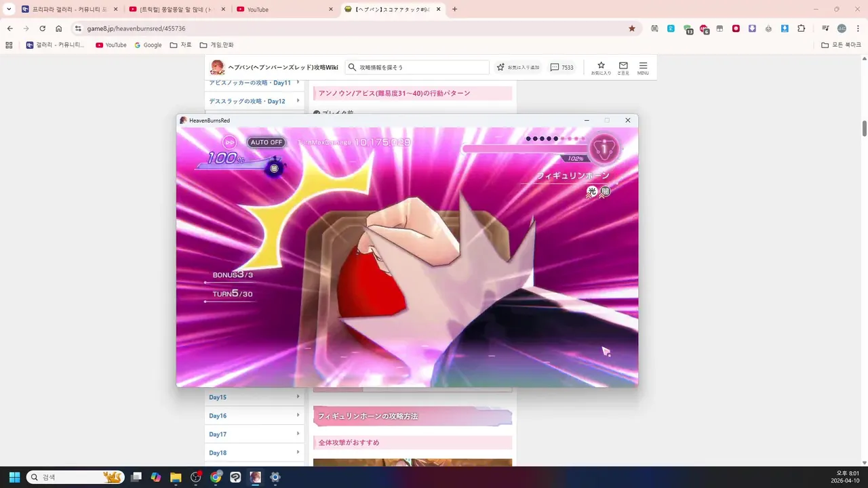Select the ヘブバン スコアアタック tab
Viewport: 868px width, 488px height.
point(392,9)
